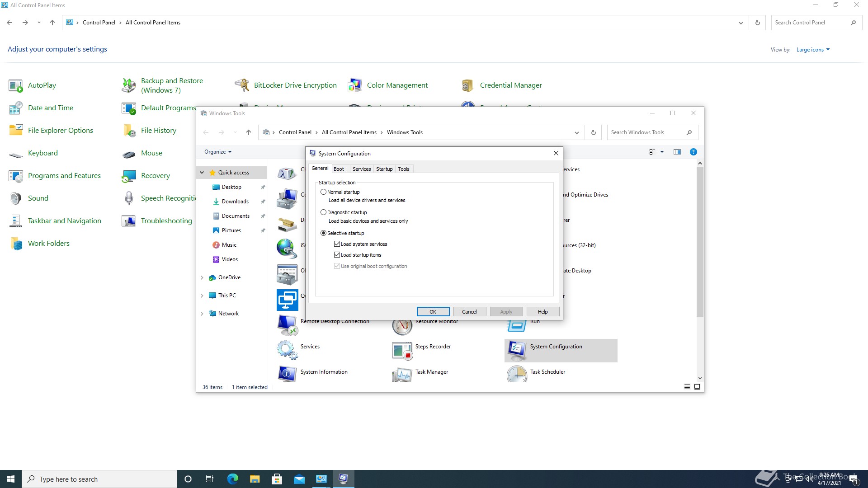Open the AutoPlay control panel icon
This screenshot has width=868, height=488.
pyautogui.click(x=16, y=85)
